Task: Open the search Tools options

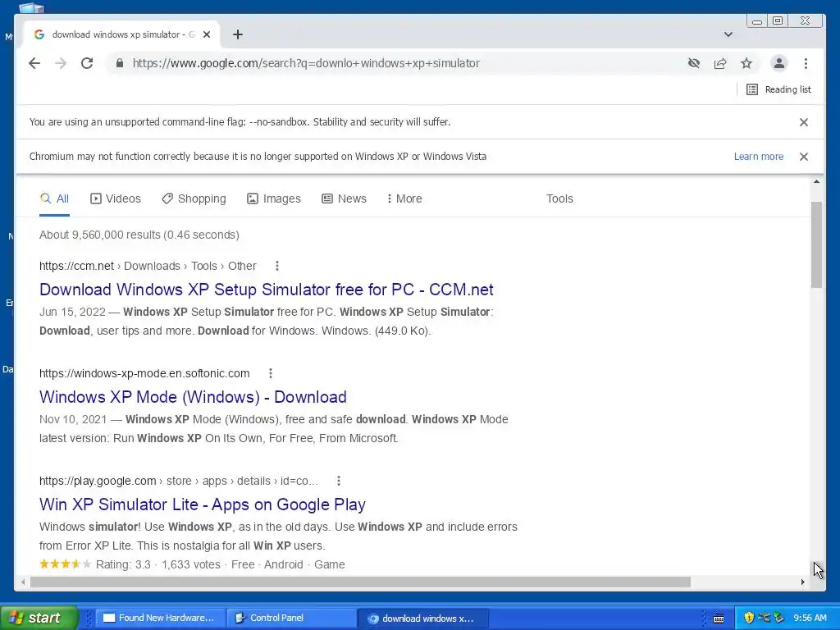Action: tap(559, 199)
